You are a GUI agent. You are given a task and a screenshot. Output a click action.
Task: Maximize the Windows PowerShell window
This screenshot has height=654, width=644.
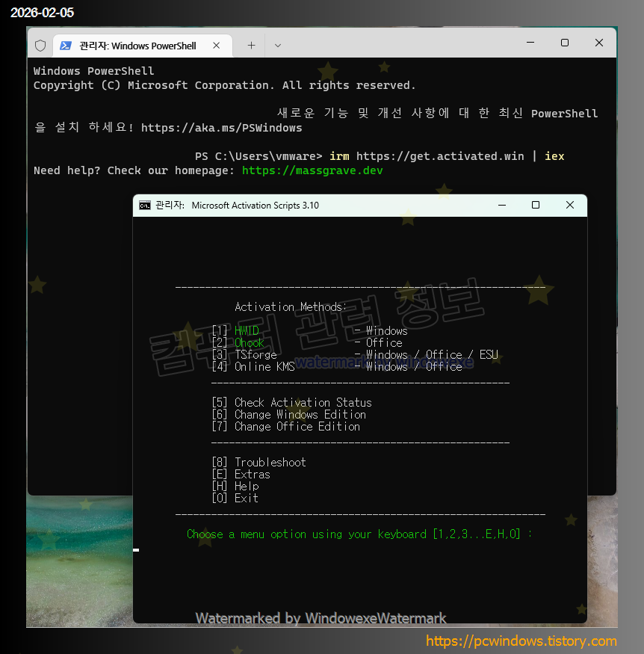point(565,43)
